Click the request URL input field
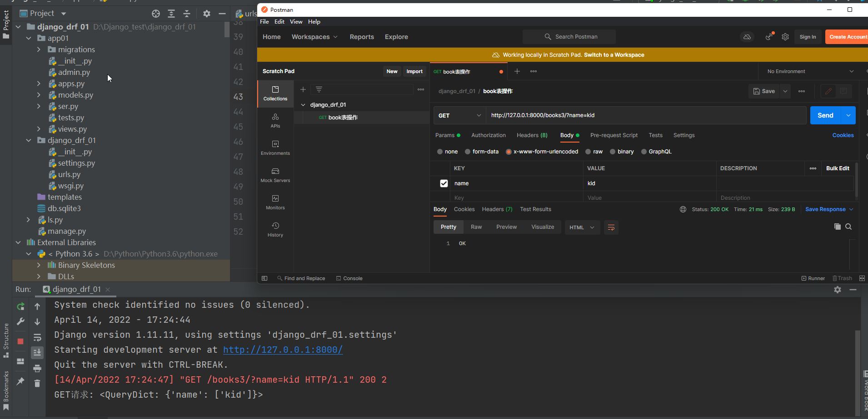This screenshot has height=419, width=868. [646, 115]
